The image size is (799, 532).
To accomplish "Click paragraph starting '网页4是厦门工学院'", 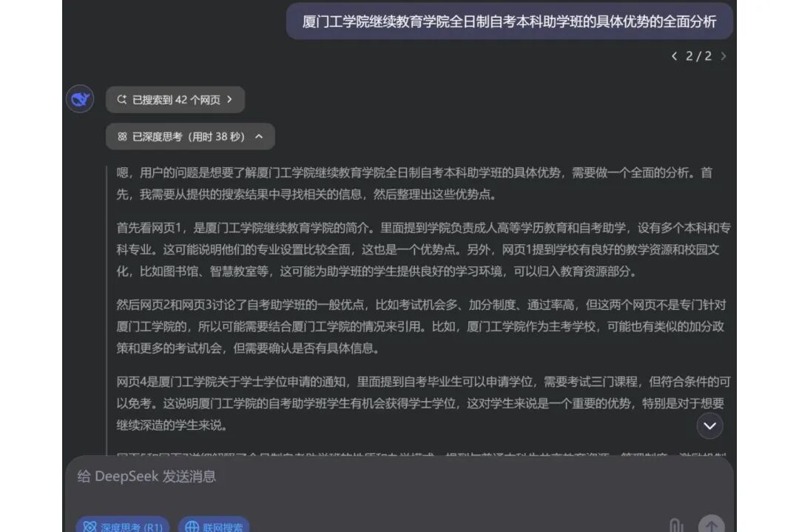I will (423, 403).
